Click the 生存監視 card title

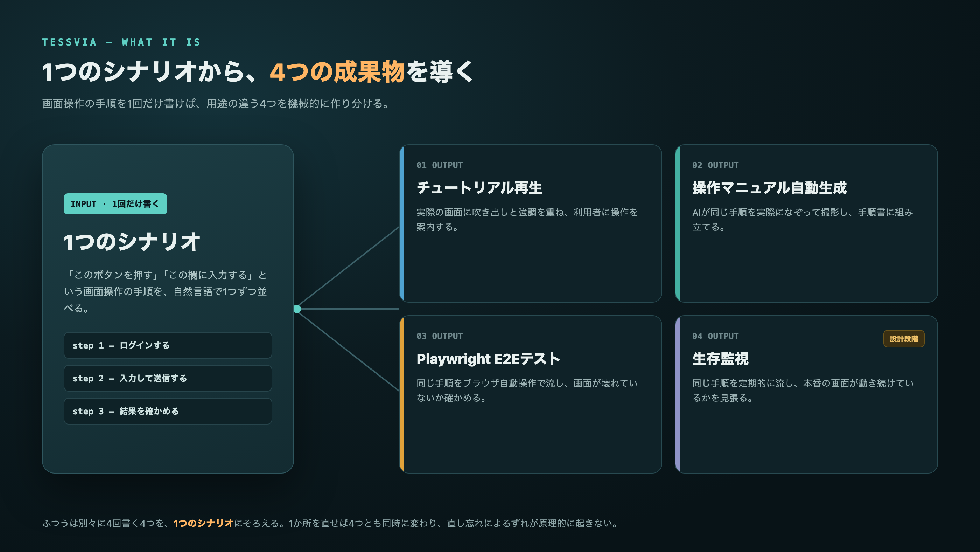tap(720, 359)
